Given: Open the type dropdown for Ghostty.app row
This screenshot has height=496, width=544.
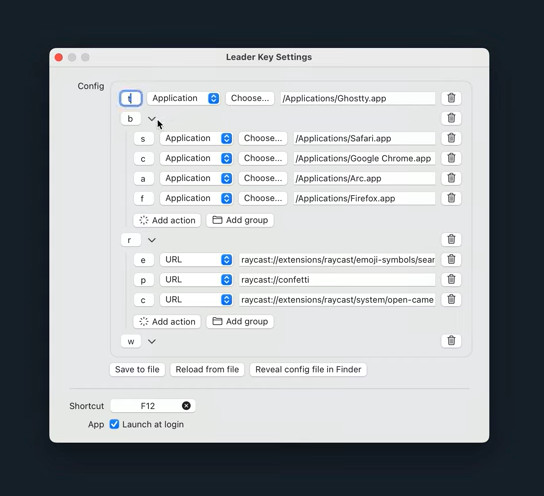Looking at the screenshot, I should tap(183, 98).
